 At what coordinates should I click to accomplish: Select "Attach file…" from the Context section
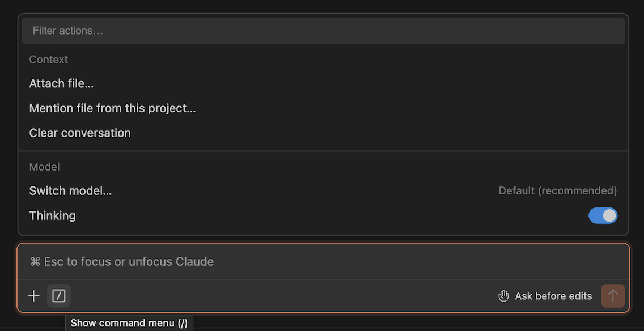pos(61,83)
